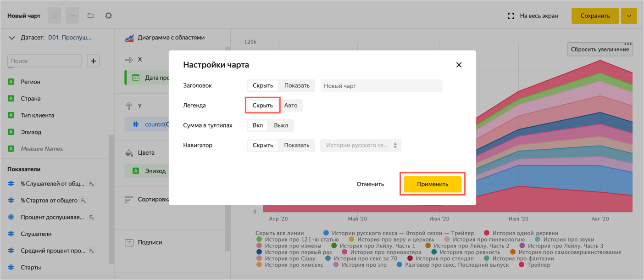Select "Слушатели" measure in list
This screenshot has height=280, width=644.
click(36, 234)
